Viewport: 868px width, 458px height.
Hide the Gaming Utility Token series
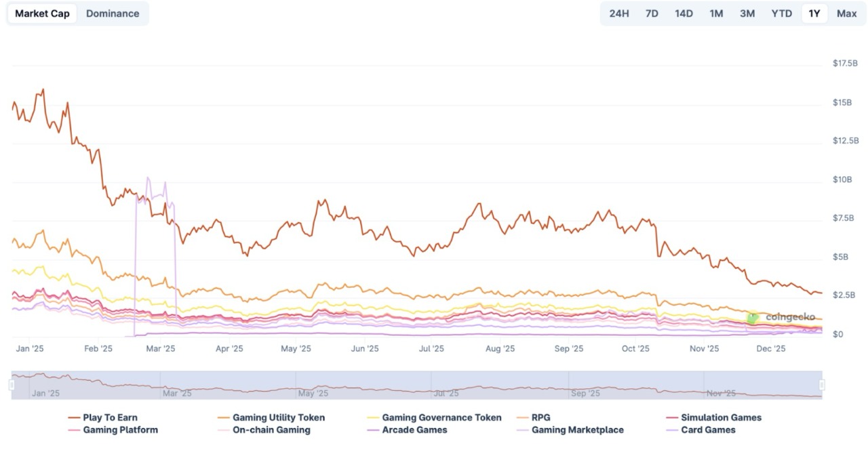click(278, 417)
